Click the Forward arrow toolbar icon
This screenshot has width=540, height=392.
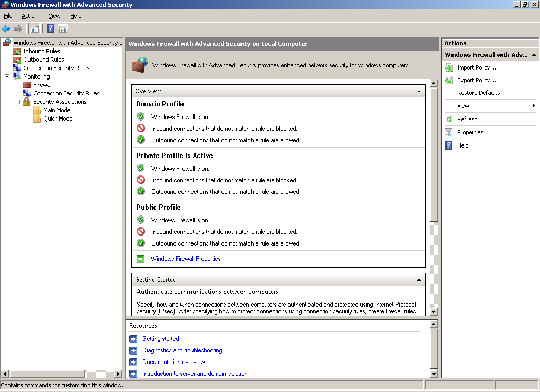click(x=18, y=29)
